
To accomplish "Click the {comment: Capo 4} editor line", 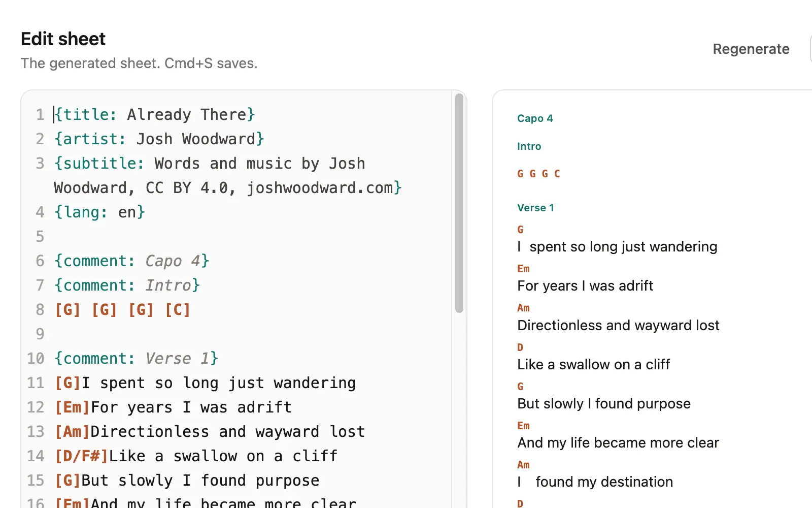I will pyautogui.click(x=131, y=261).
